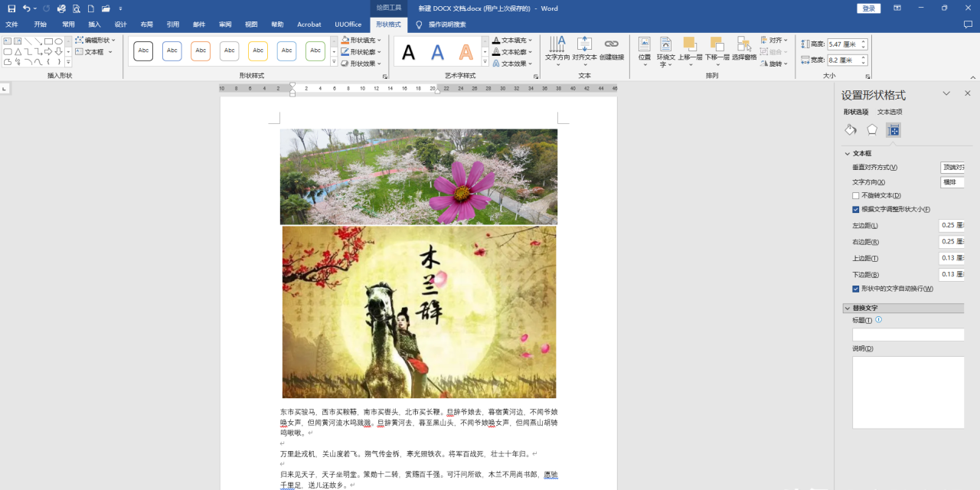Undo the last action in the title bar
This screenshot has width=980, height=490.
(26, 8)
